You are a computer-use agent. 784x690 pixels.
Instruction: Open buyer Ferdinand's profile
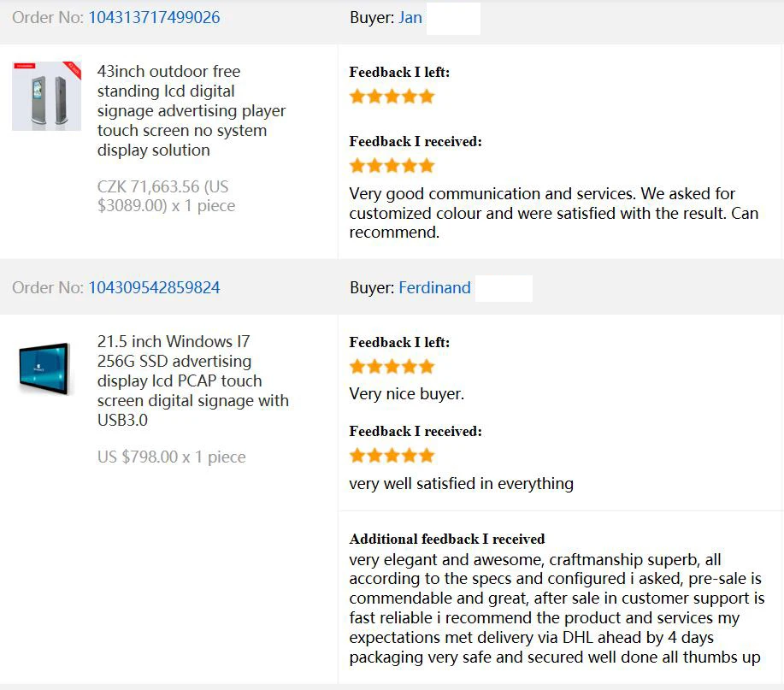pos(434,287)
